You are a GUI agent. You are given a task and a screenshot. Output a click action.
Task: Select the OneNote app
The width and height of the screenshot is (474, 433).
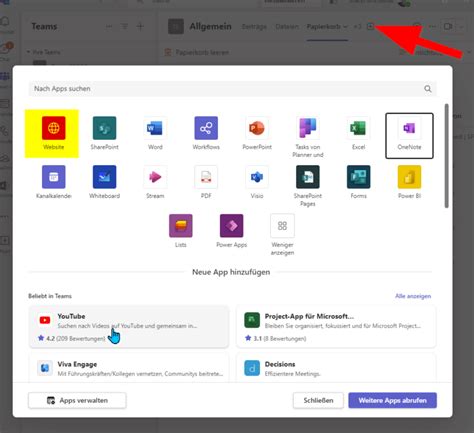(x=409, y=136)
